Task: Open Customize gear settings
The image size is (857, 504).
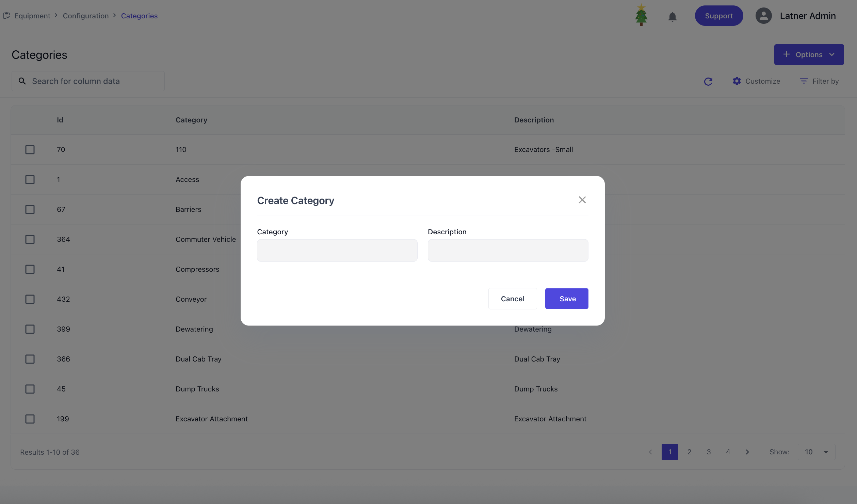Action: pyautogui.click(x=737, y=81)
